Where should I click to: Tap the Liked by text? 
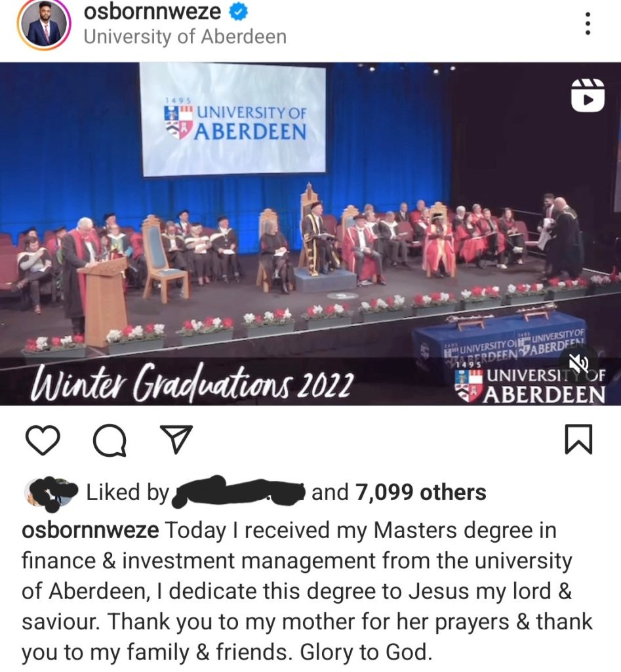128,492
